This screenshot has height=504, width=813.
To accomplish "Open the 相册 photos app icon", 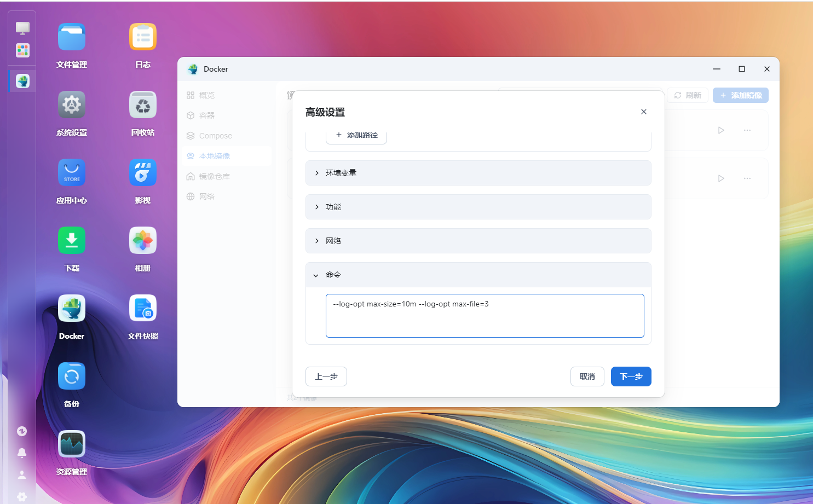I will [143, 241].
